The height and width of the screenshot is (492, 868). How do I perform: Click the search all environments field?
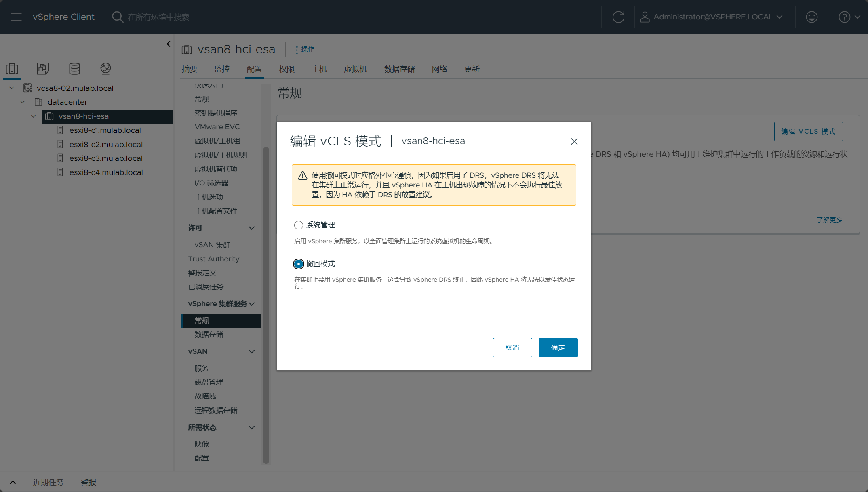point(158,17)
